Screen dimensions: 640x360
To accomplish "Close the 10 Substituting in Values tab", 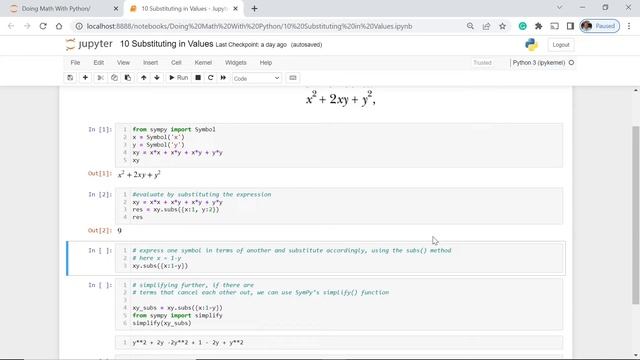I will (236, 9).
